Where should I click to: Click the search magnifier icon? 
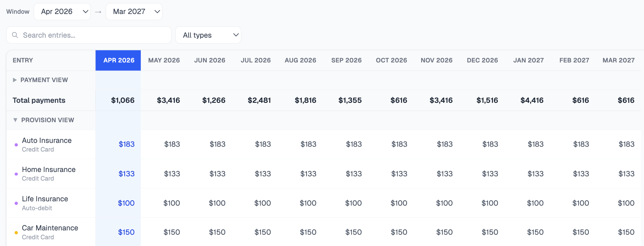click(x=15, y=35)
